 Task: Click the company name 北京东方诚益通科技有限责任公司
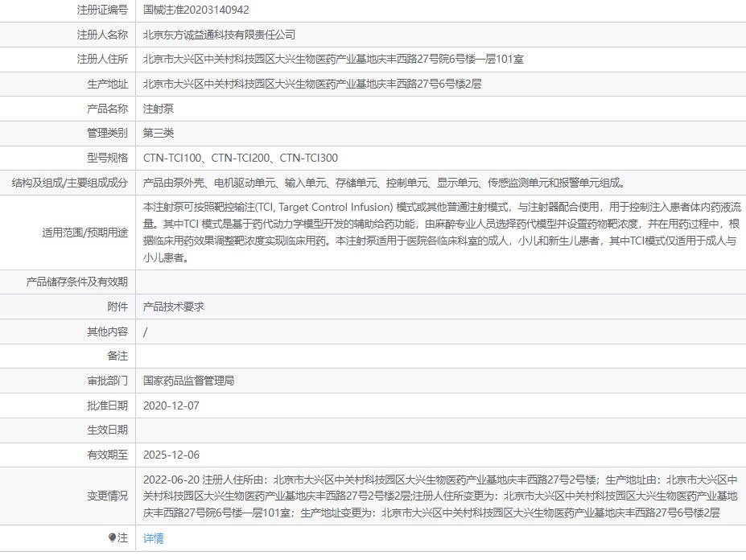click(220, 35)
